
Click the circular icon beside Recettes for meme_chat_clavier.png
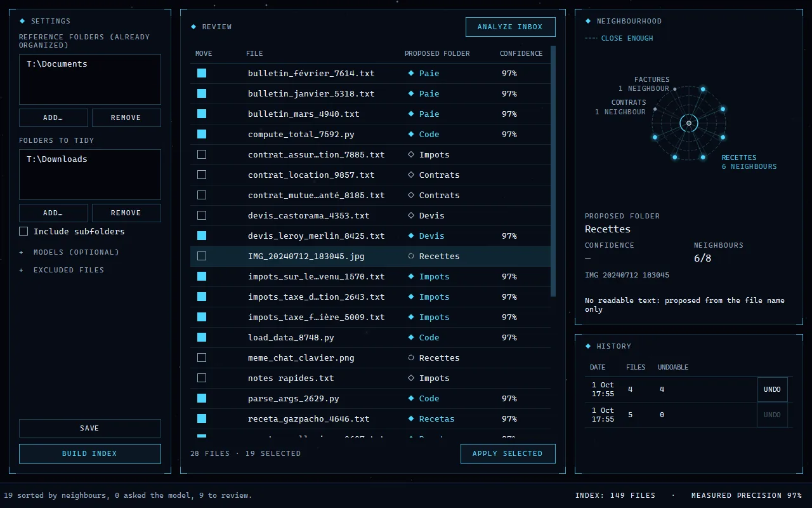tap(411, 358)
